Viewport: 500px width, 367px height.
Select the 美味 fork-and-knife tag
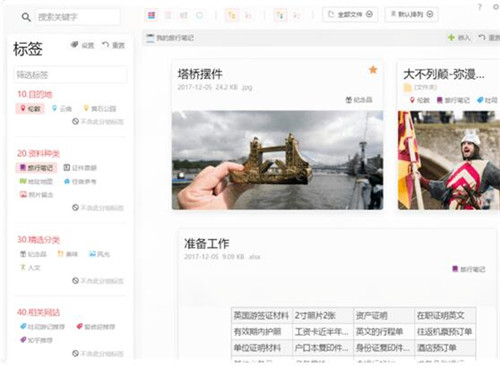(67, 254)
